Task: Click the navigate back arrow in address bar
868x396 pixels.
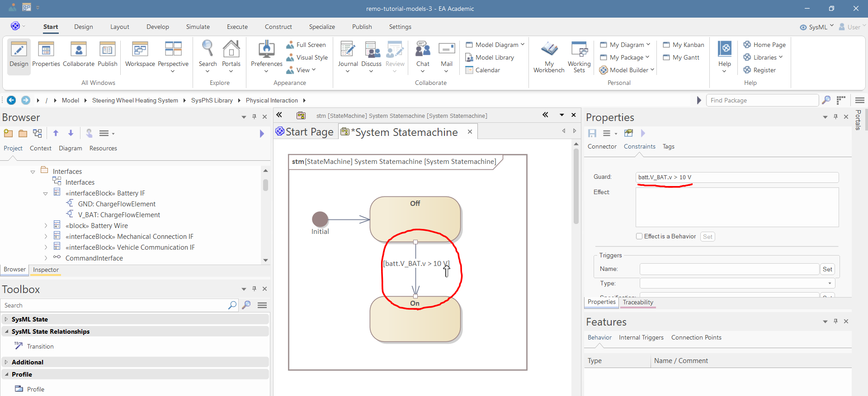Action: tap(11, 100)
